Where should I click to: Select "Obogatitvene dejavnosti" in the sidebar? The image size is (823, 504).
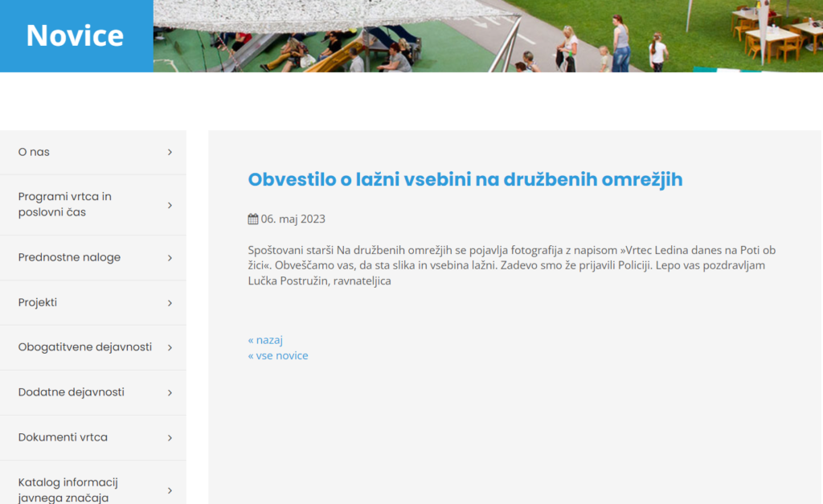[x=84, y=347]
